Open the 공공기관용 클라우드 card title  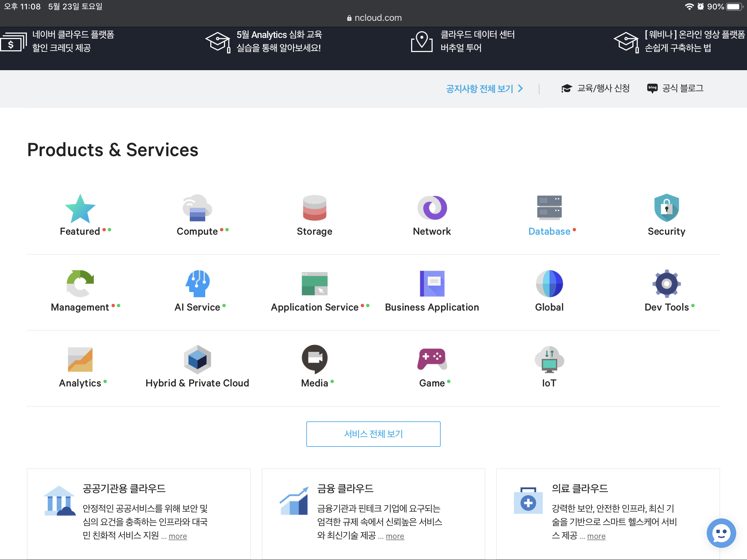tap(124, 488)
